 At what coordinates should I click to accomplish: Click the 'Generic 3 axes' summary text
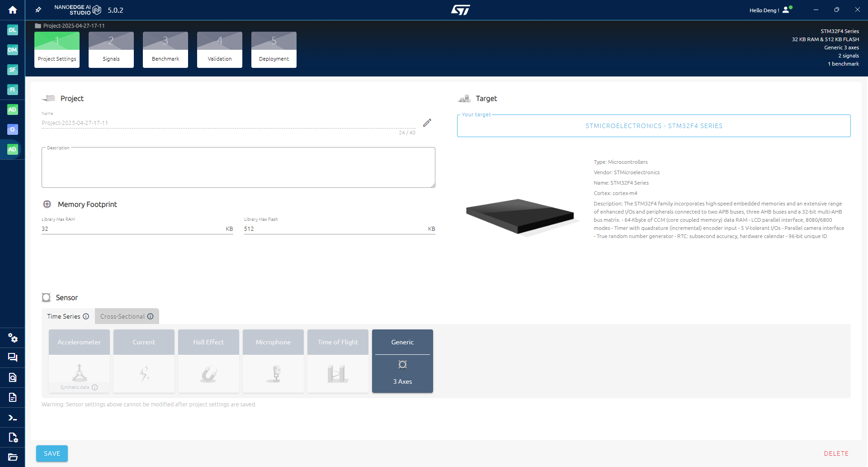pyautogui.click(x=841, y=48)
